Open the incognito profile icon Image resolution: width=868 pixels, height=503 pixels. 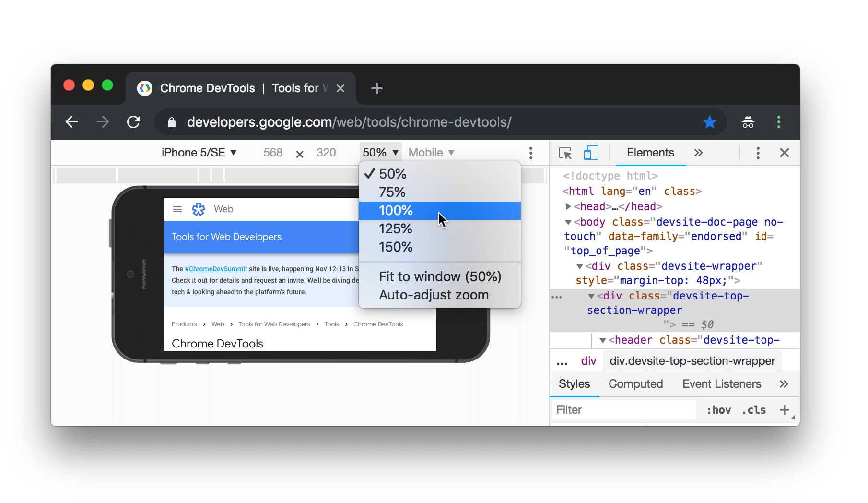point(748,122)
